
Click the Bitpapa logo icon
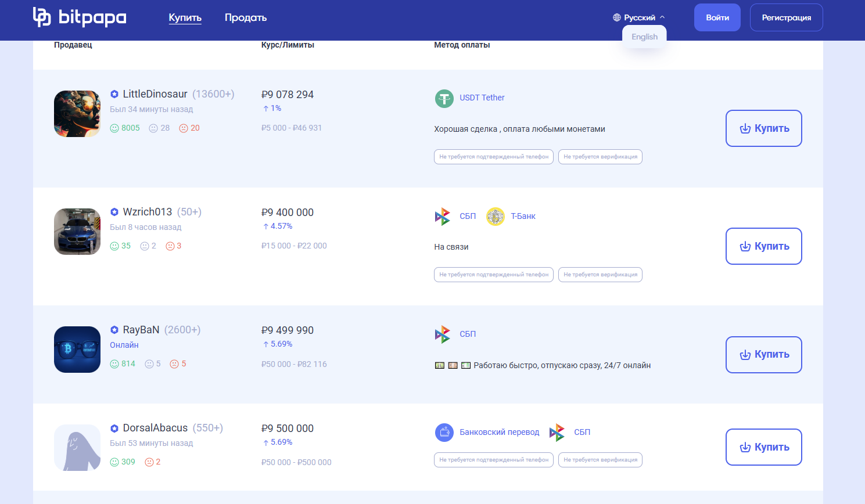[42, 17]
